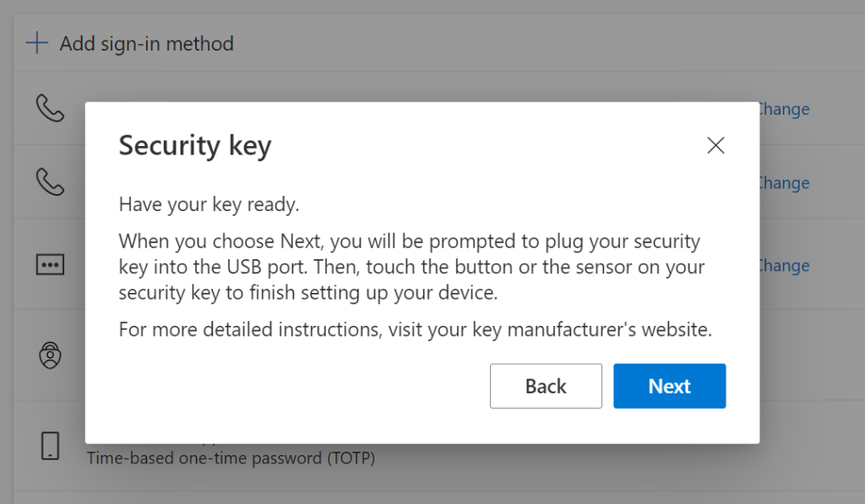Click Change link on the second phone row
Screen dimensions: 865x504
pos(784,182)
